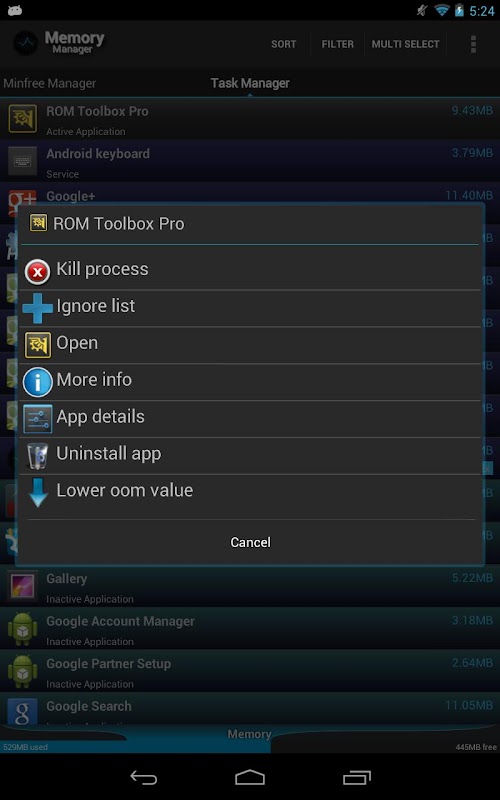Tap the ROM Toolbox icon beside Open
This screenshot has width=500, height=800.
point(38,345)
